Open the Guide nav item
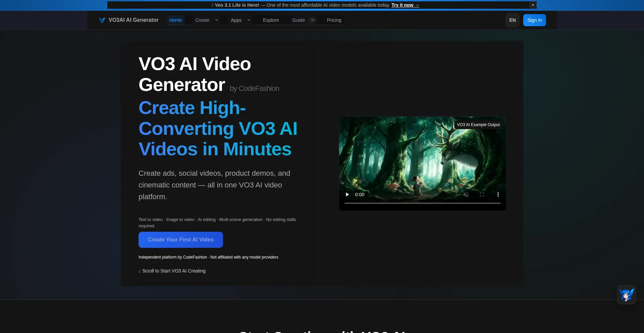This screenshot has height=333, width=644. click(299, 20)
